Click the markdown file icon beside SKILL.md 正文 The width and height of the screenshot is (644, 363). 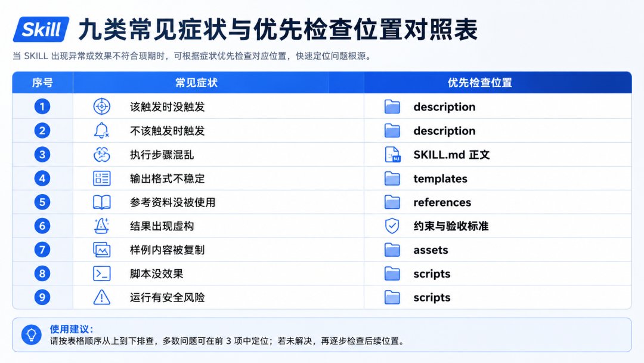[392, 155]
